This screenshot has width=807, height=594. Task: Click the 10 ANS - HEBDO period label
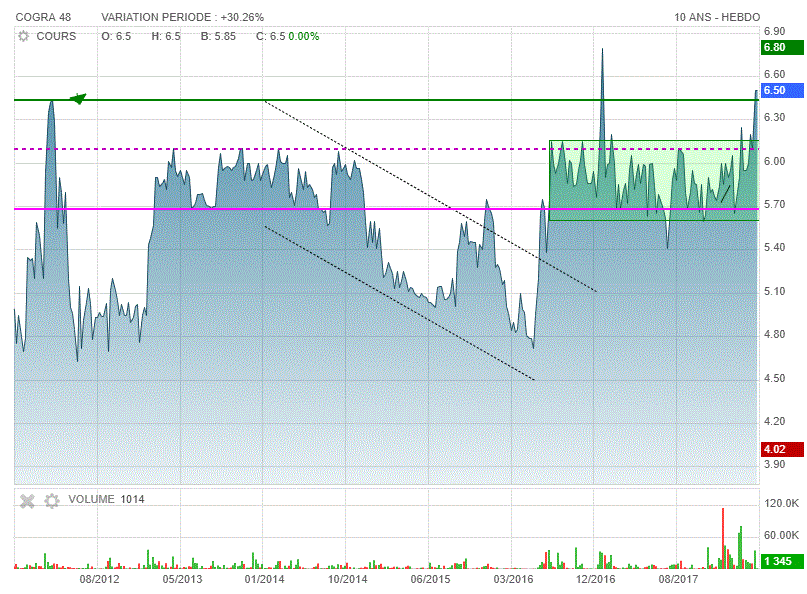coord(717,17)
